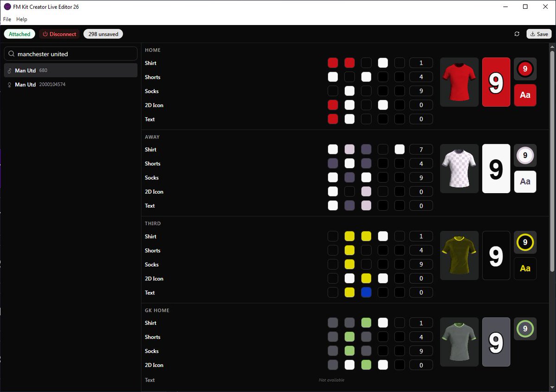Click the GK Home grey number 9 preview
This screenshot has width=556, height=392.
pos(496,342)
